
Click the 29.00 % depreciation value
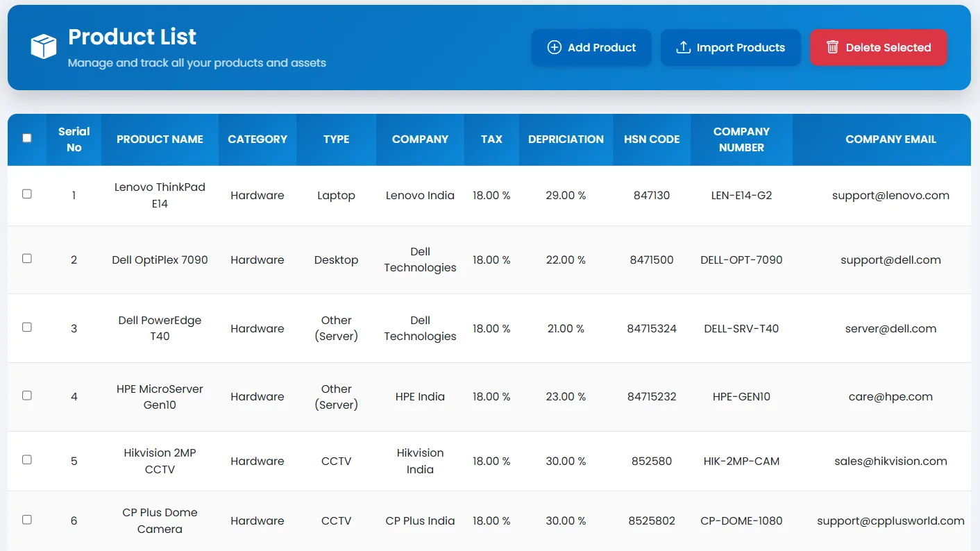click(x=566, y=196)
